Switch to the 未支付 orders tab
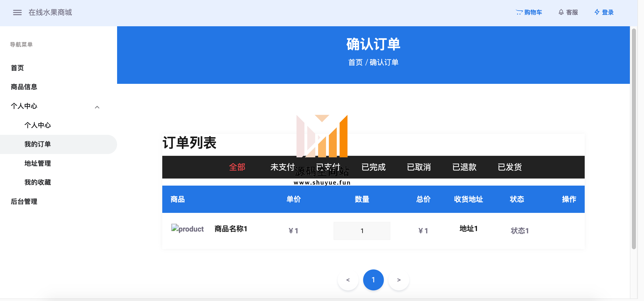This screenshot has height=301, width=644. point(282,167)
